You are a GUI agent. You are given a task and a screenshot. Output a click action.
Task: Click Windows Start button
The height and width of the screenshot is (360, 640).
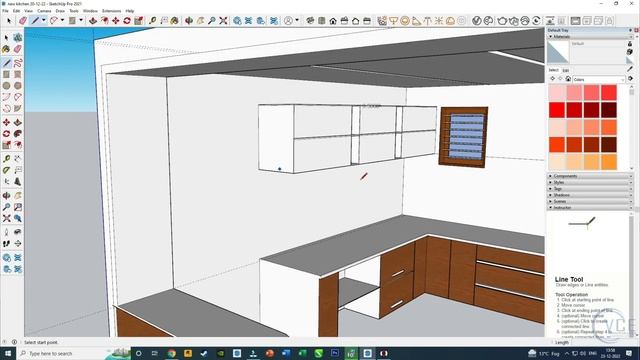8,353
